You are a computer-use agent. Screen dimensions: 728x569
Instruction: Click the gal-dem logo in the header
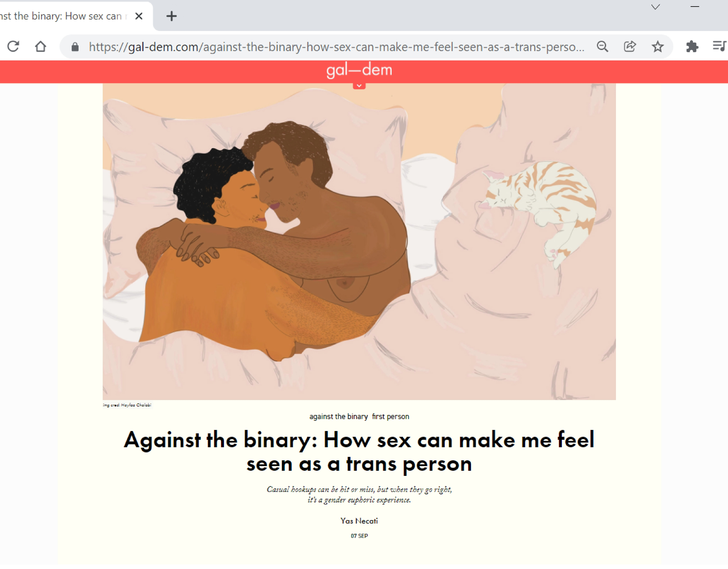coord(359,70)
